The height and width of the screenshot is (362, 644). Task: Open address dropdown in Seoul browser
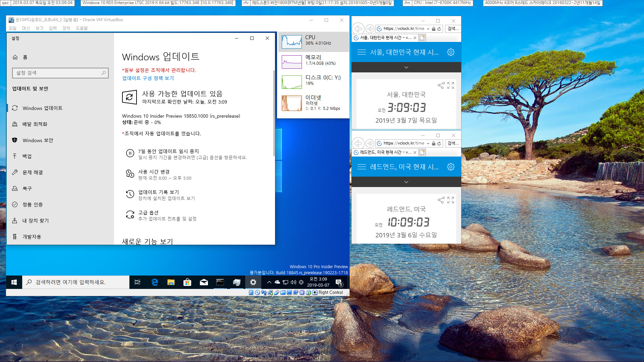tap(428, 29)
